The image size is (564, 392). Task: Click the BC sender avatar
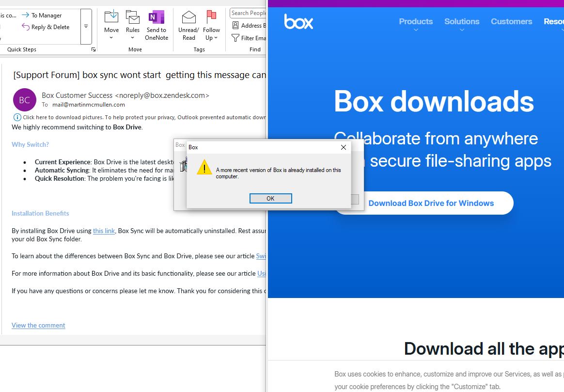[x=24, y=100]
